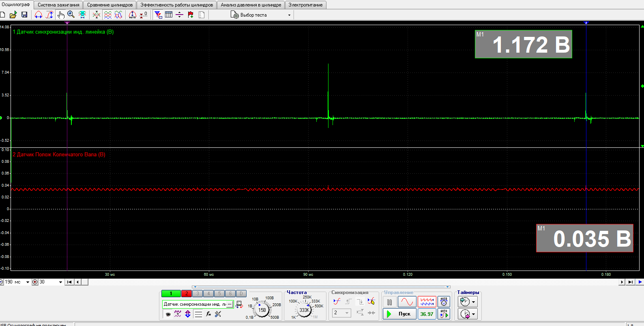This screenshot has height=326, width=644.
Task: Select channel 2 red button
Action: pyautogui.click(x=187, y=294)
